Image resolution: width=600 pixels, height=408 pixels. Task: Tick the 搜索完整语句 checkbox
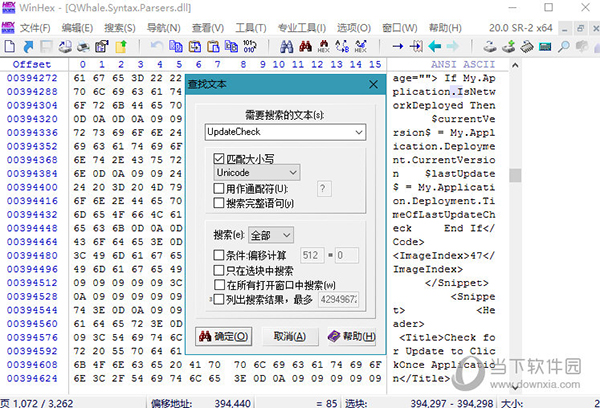click(218, 203)
